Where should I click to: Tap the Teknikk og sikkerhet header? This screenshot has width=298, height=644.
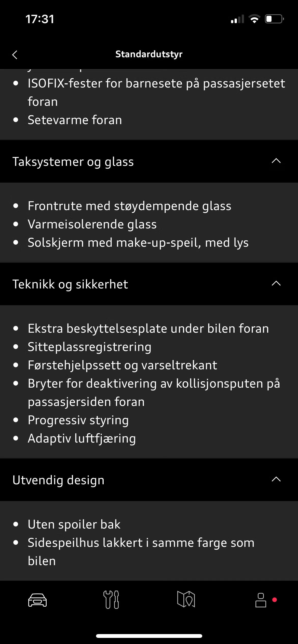point(149,284)
